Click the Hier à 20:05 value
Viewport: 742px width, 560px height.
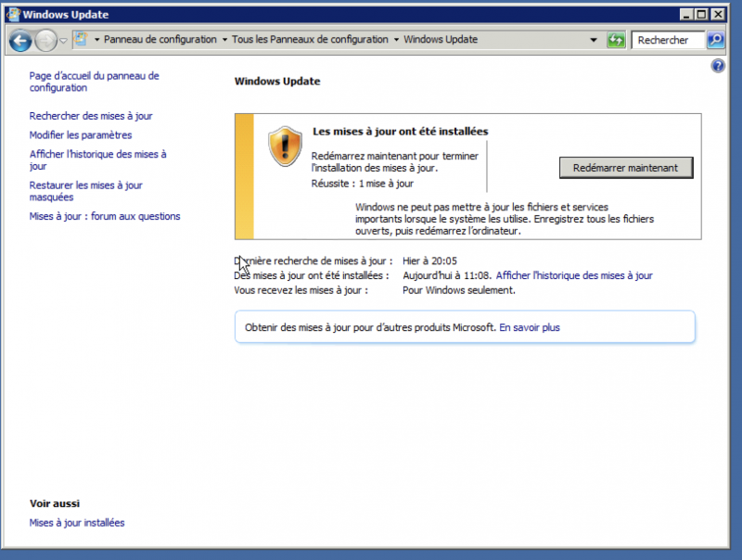[429, 261]
